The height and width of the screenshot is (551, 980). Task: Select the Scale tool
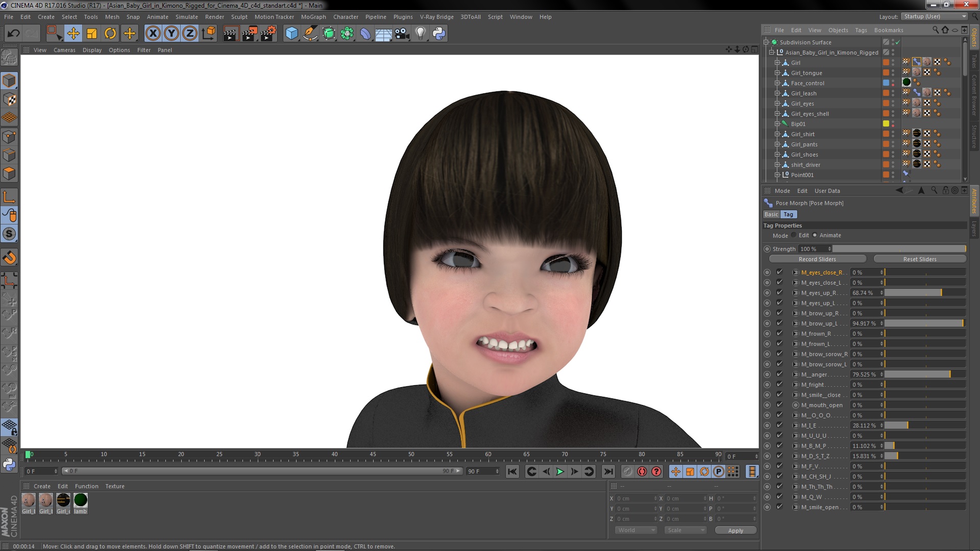pyautogui.click(x=92, y=34)
